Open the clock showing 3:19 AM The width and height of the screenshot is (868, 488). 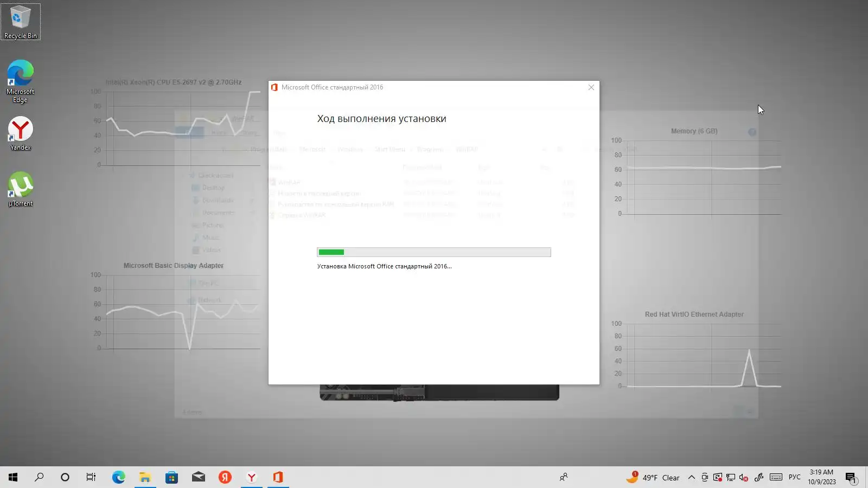coord(821,477)
